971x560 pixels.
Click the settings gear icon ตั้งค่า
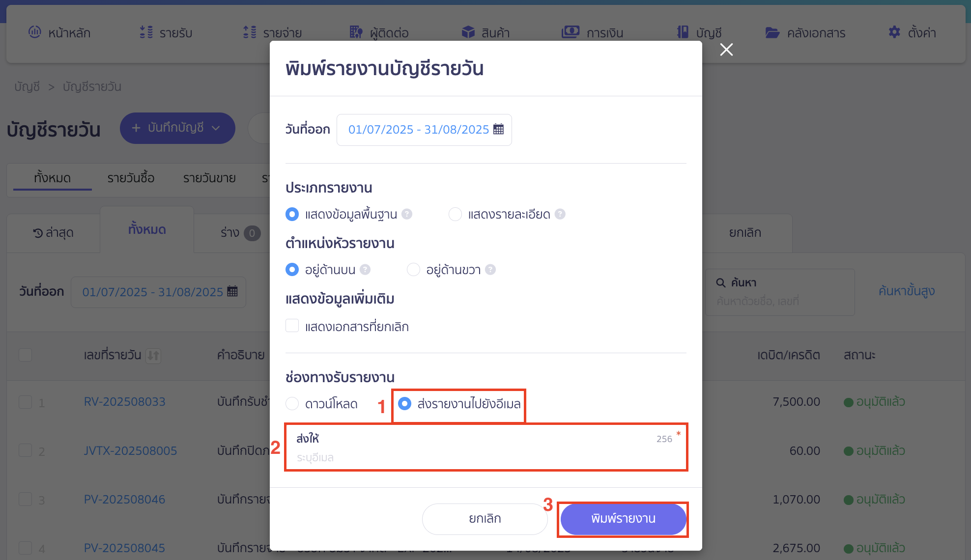coord(894,32)
